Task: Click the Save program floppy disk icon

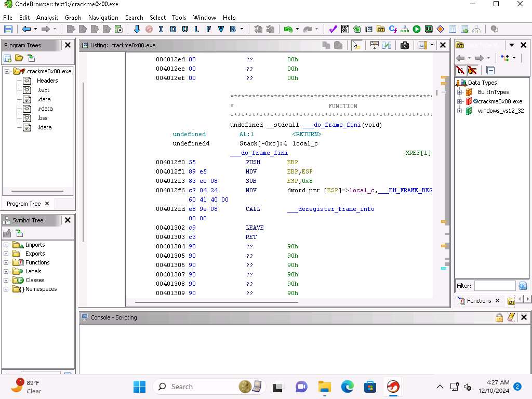Action: pyautogui.click(x=8, y=30)
